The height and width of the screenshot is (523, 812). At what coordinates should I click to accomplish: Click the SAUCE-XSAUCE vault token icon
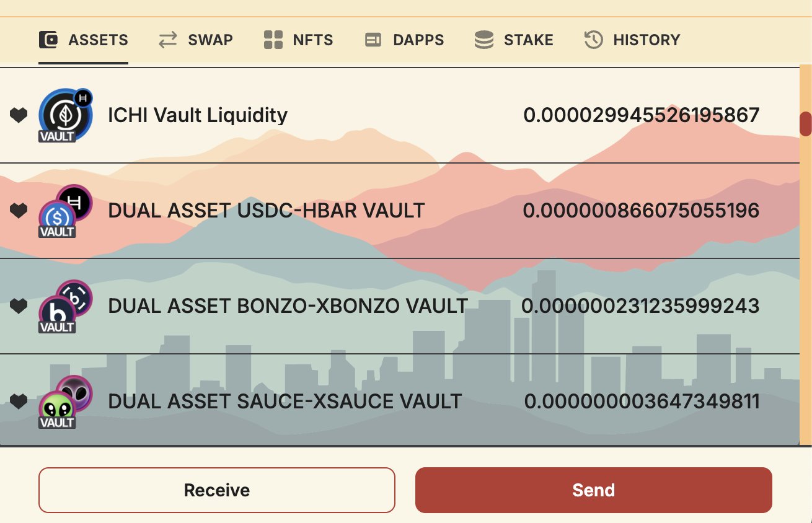pos(64,402)
